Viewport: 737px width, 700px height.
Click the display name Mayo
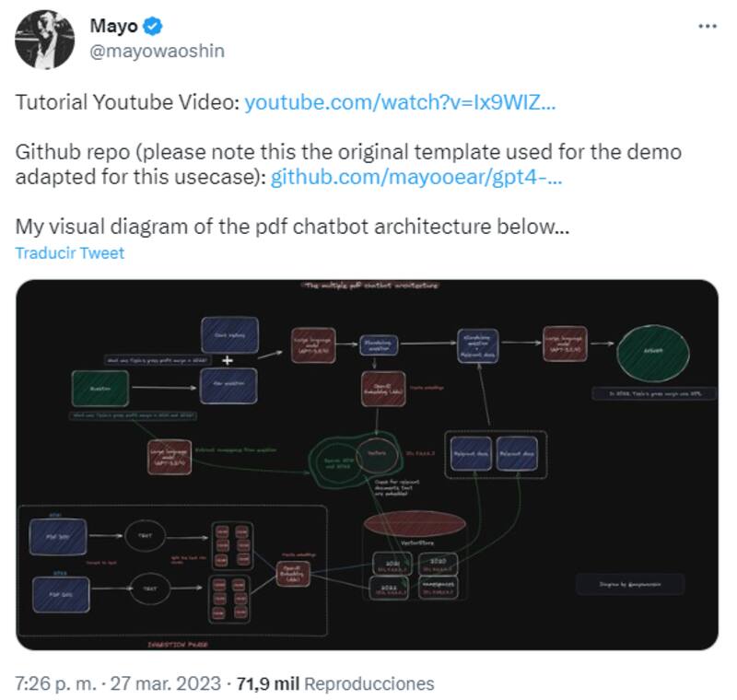point(113,27)
